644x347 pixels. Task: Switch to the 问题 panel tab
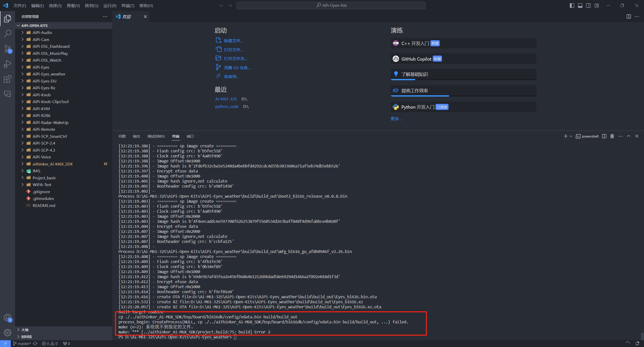tap(122, 136)
